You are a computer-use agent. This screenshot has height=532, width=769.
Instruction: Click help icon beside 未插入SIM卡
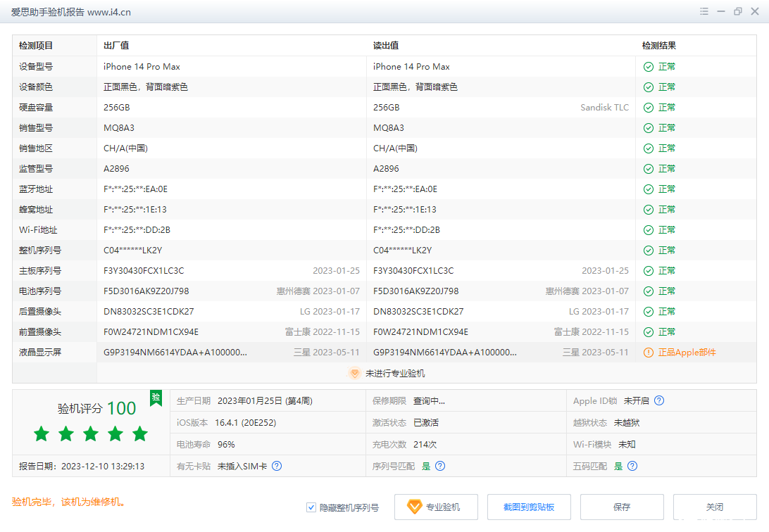(x=277, y=466)
